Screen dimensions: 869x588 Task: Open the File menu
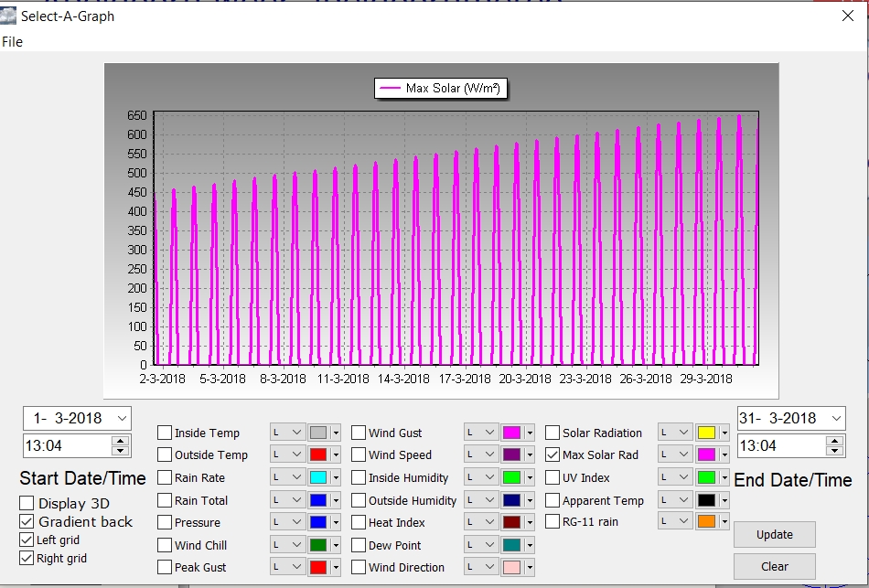click(x=13, y=42)
